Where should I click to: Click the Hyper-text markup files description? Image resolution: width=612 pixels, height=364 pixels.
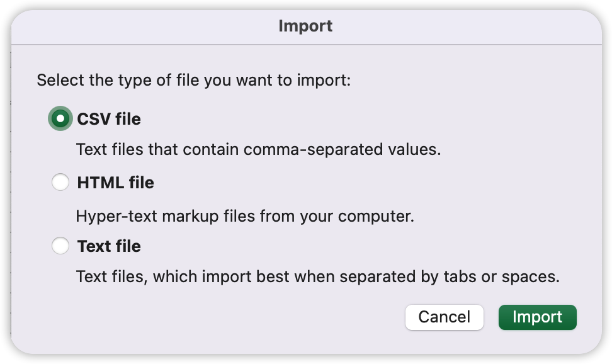245,216
